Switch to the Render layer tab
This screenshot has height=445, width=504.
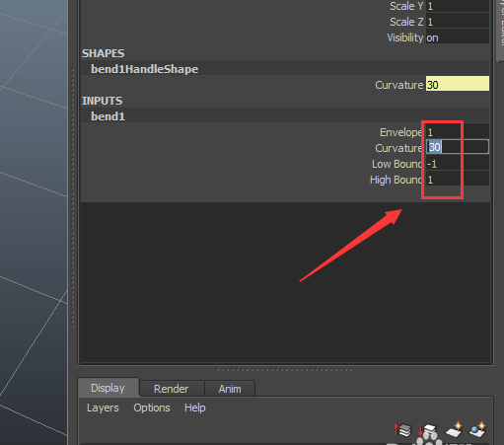(x=171, y=389)
